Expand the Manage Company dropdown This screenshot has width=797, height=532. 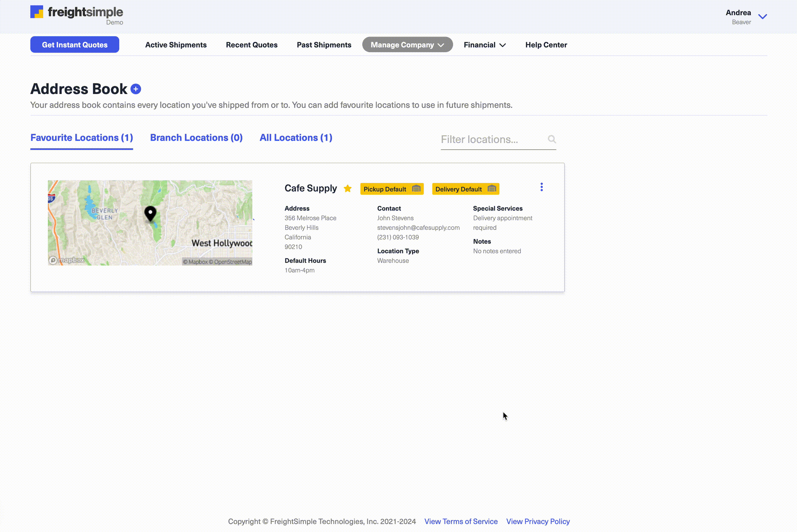407,45
